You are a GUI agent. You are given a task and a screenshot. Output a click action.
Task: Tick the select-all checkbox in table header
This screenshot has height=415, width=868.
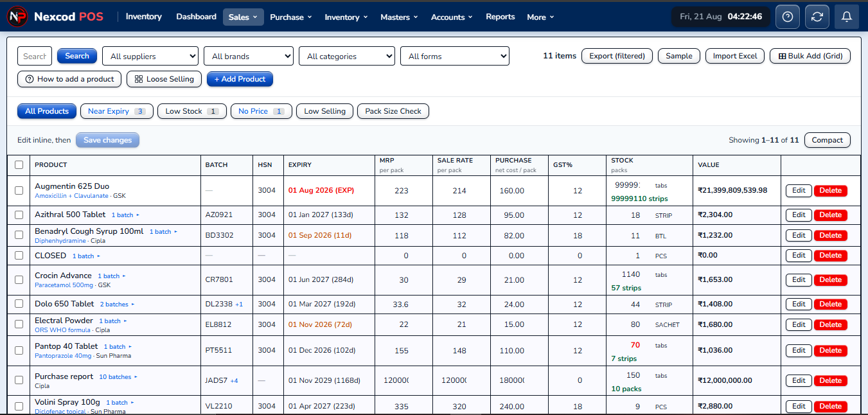(x=19, y=164)
